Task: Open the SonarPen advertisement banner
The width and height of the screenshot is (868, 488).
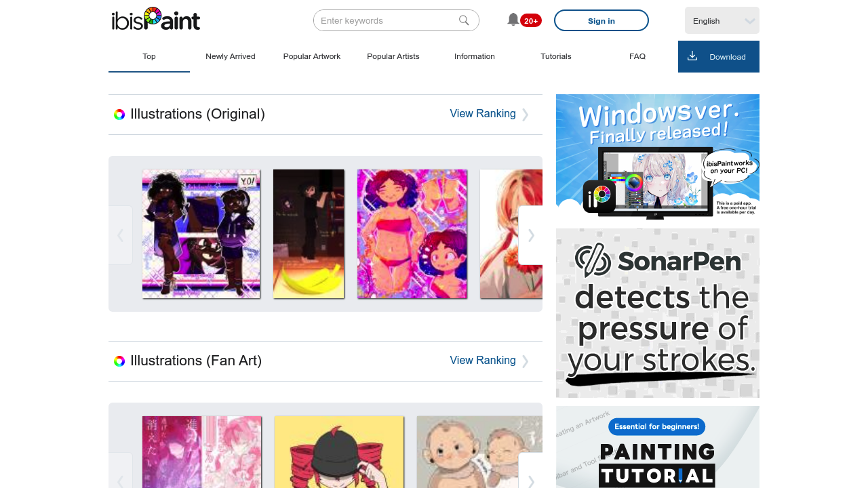Action: (658, 313)
